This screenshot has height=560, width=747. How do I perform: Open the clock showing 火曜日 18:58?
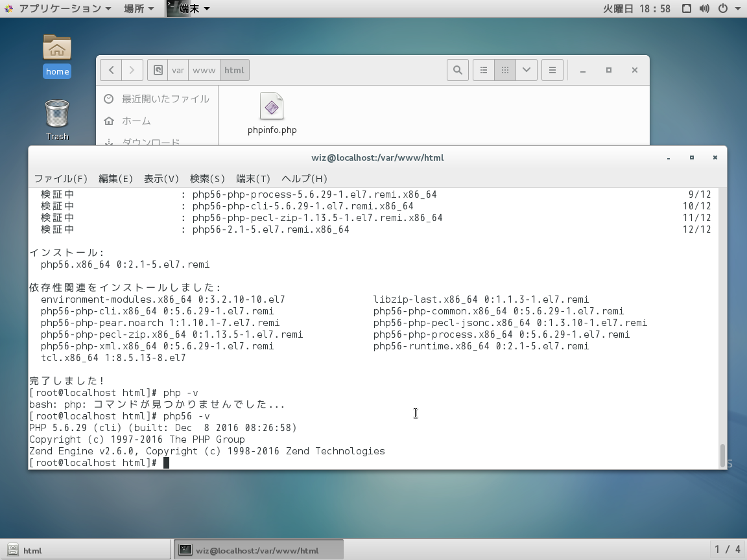(x=637, y=8)
